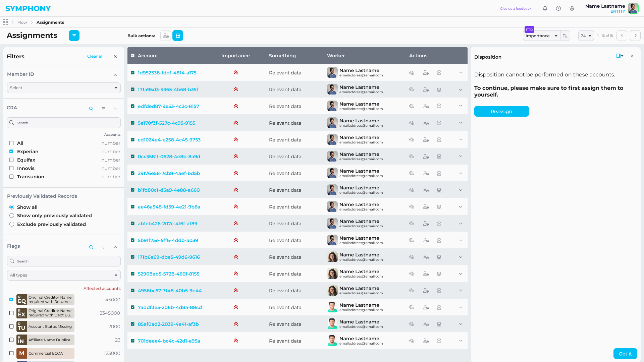
Task: Check the Equifax CRA checkbox
Action: pos(11,160)
